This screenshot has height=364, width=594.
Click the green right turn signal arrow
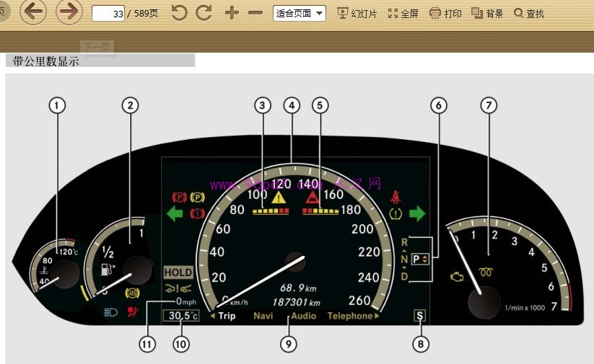click(417, 213)
